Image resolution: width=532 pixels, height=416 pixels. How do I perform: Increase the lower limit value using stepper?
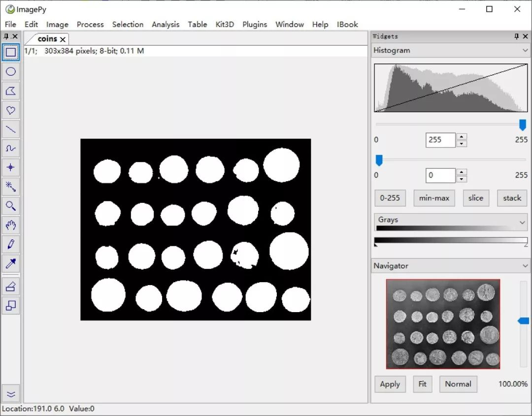[x=462, y=172]
